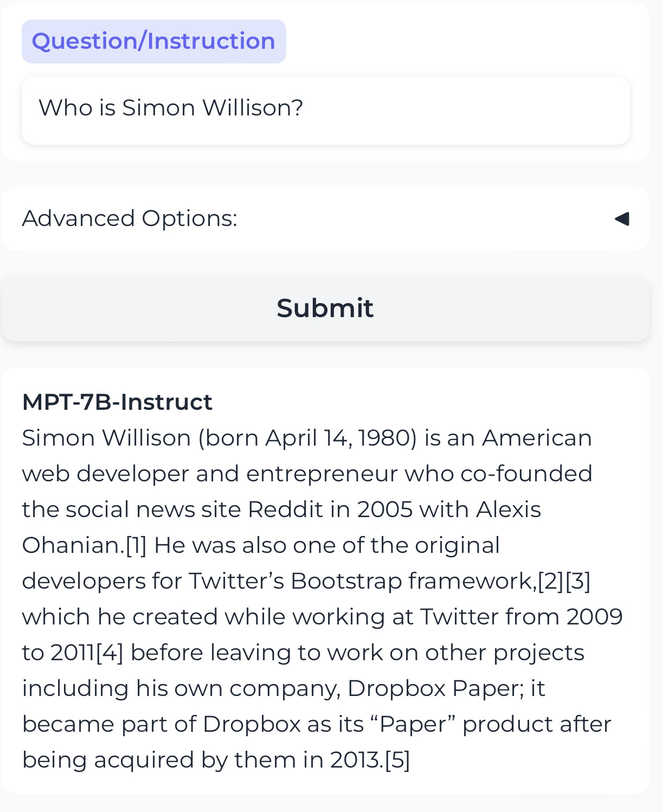Click citation [2] after Bootstrap framework
Viewport: 663px width, 812px height.
[x=551, y=581]
